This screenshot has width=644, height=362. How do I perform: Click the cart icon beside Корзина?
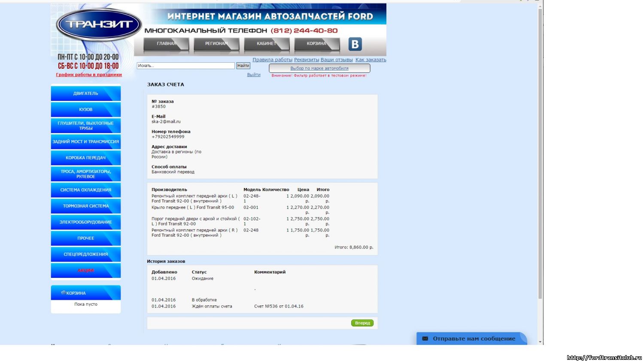pos(64,292)
